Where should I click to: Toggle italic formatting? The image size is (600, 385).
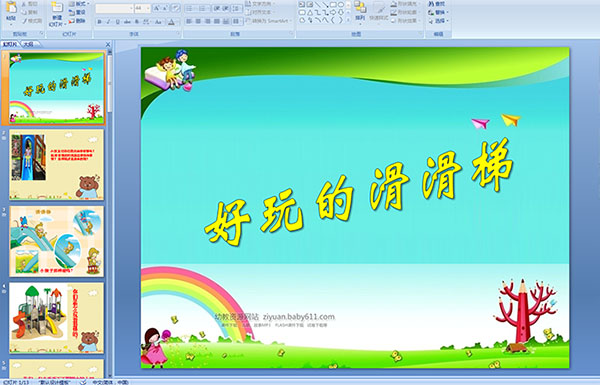pyautogui.click(x=108, y=22)
